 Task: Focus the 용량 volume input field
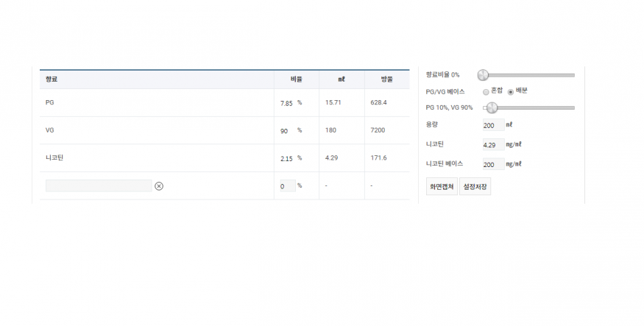[x=493, y=125]
